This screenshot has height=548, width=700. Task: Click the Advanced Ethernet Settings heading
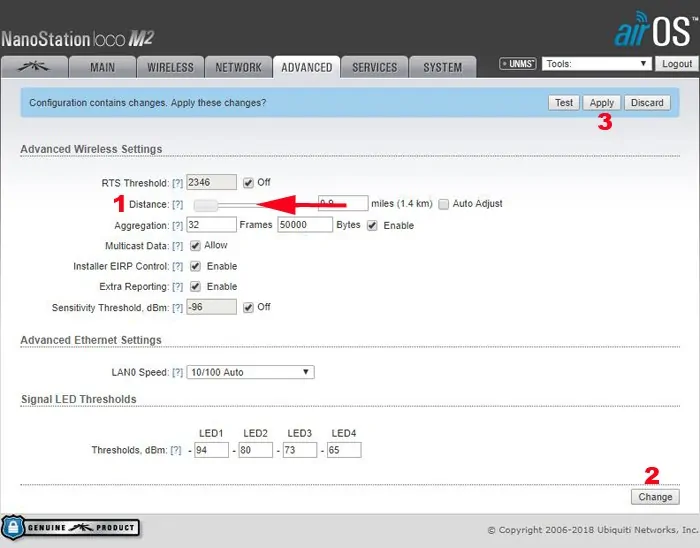[91, 340]
